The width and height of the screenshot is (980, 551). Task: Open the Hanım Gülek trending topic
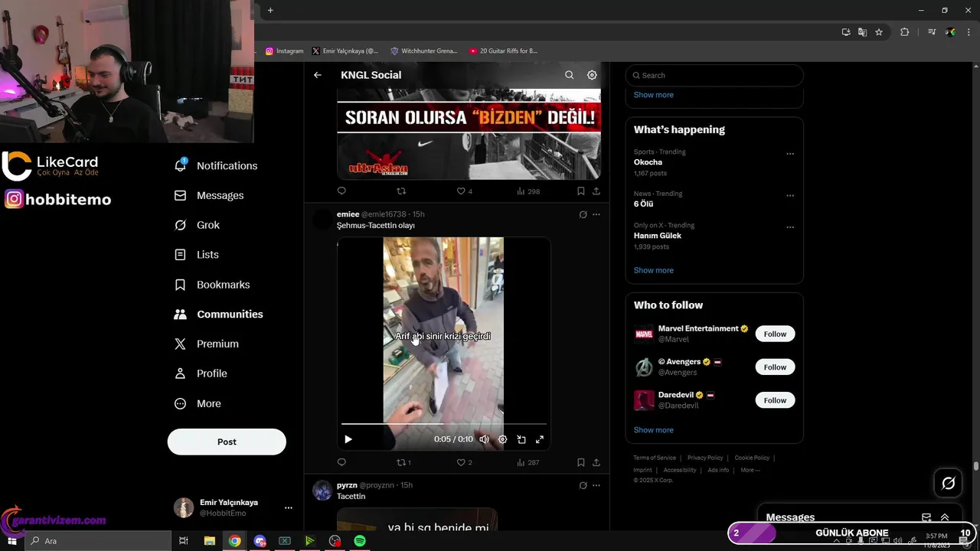click(658, 236)
